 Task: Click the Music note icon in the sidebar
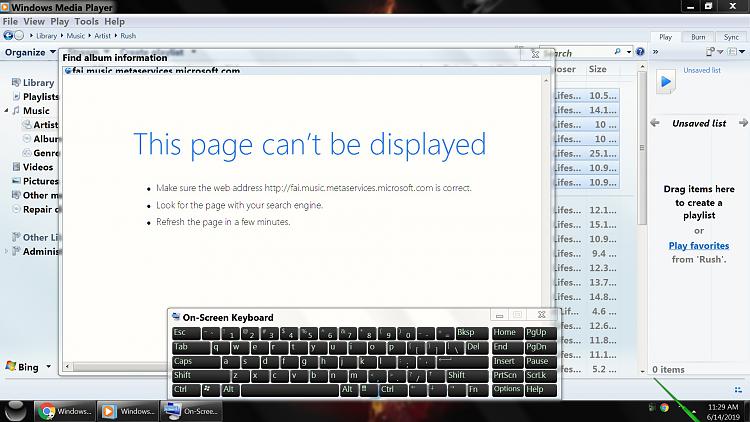click(x=17, y=111)
